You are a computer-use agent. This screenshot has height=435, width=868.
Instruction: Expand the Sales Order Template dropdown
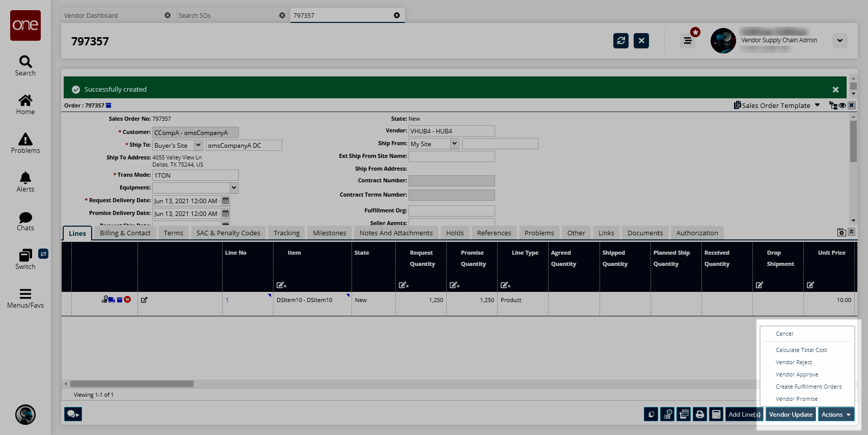point(817,105)
